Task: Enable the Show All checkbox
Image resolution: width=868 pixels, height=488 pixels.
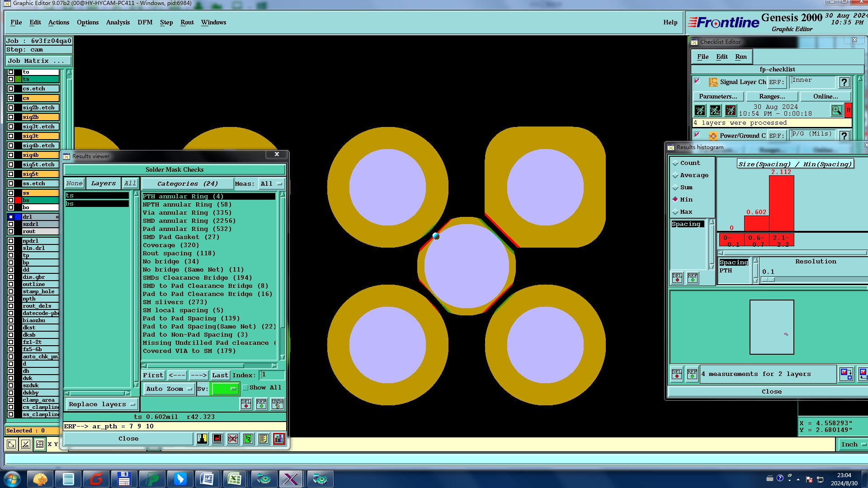Action: 245,388
